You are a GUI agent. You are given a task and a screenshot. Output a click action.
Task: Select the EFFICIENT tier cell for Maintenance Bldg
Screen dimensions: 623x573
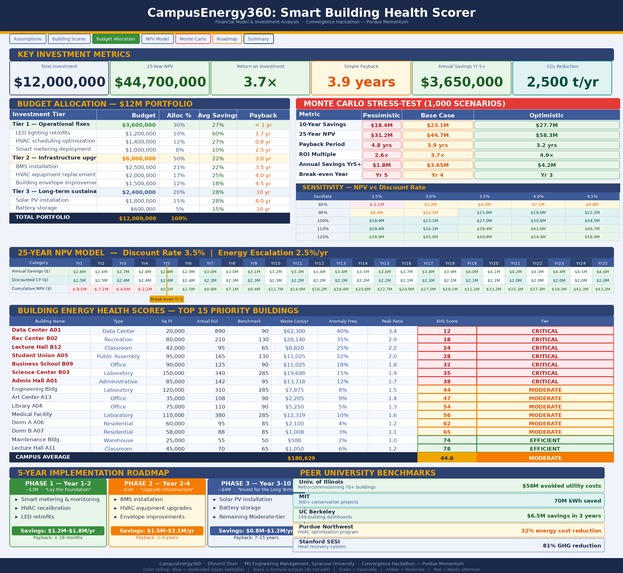coord(545,440)
